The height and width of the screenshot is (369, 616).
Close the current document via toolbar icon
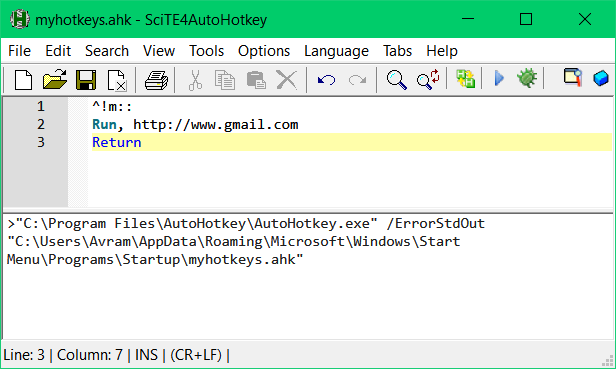click(x=117, y=80)
